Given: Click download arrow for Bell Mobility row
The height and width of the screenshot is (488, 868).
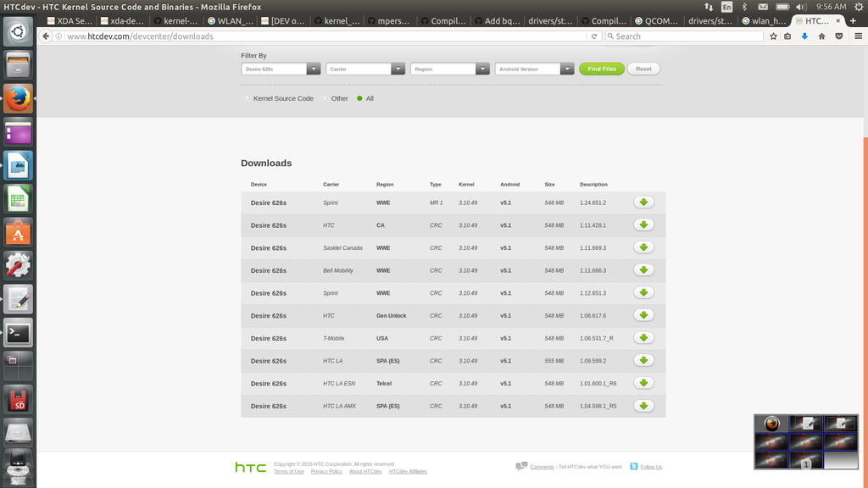Looking at the screenshot, I should [643, 270].
